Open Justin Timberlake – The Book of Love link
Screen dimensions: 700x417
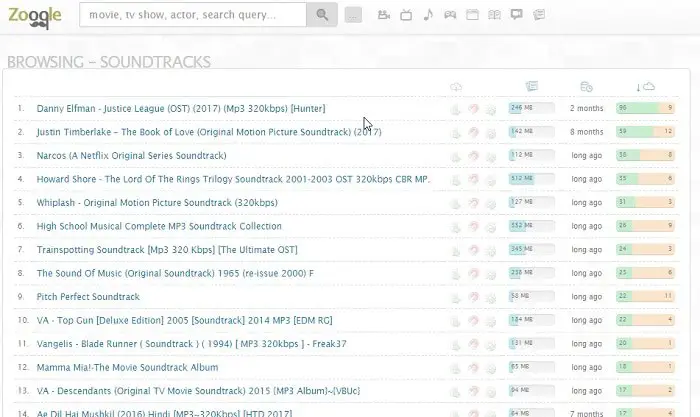pyautogui.click(x=209, y=132)
